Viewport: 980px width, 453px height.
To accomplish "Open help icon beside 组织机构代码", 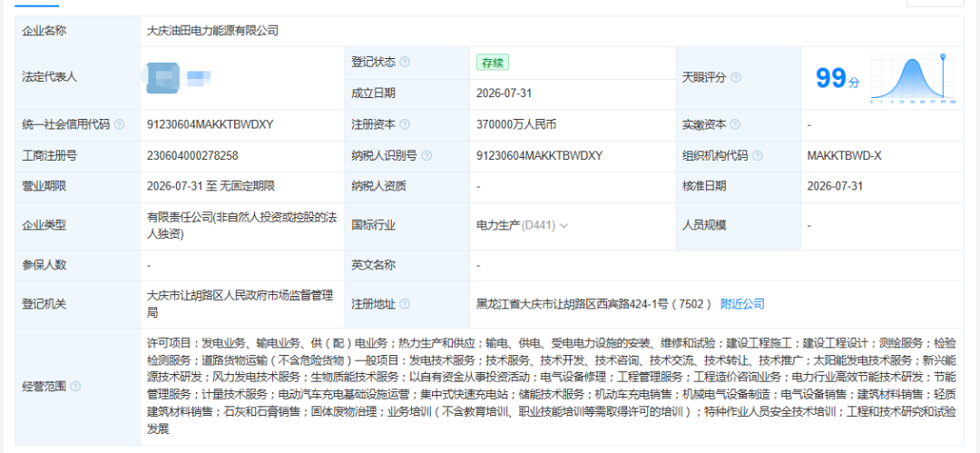I will (758, 156).
